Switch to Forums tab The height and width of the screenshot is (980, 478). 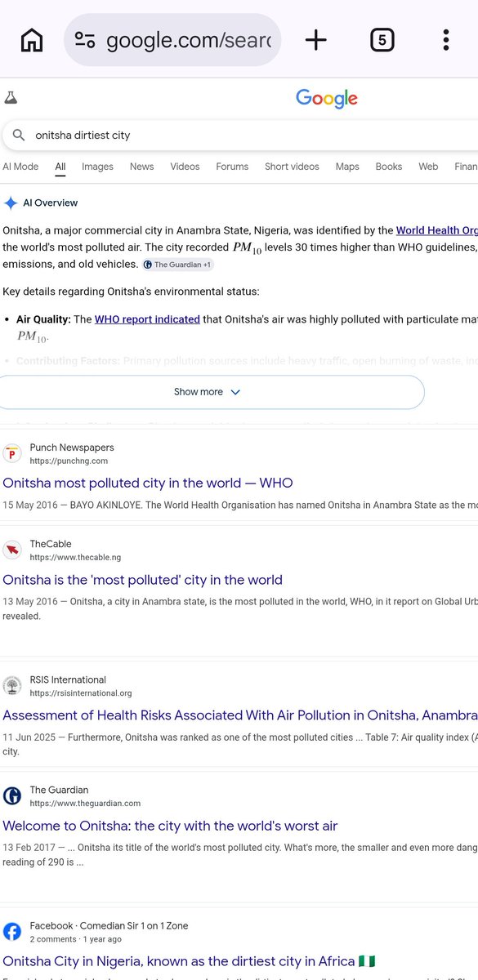click(232, 167)
